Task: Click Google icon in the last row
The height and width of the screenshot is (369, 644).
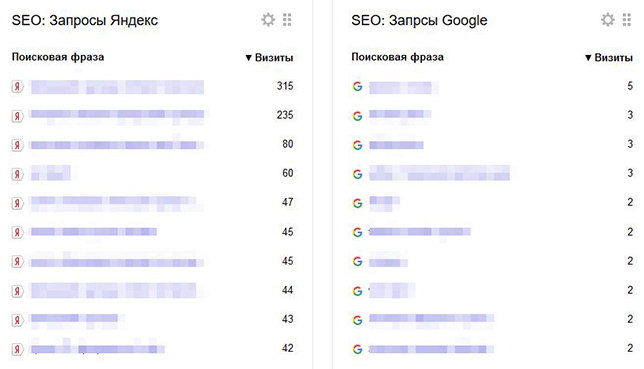Action: [x=357, y=349]
